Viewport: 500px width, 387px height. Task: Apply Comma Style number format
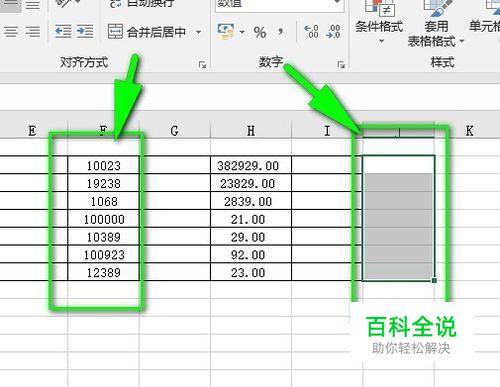(281, 32)
